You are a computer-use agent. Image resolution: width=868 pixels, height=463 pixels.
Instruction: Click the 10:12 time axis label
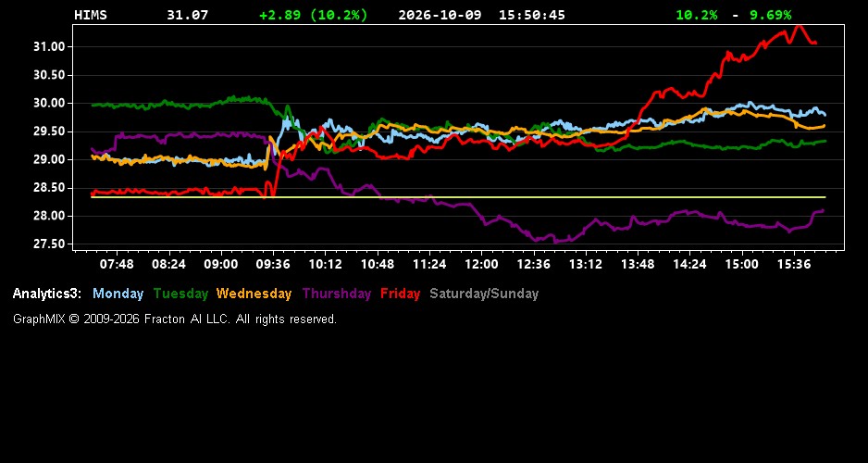[325, 264]
